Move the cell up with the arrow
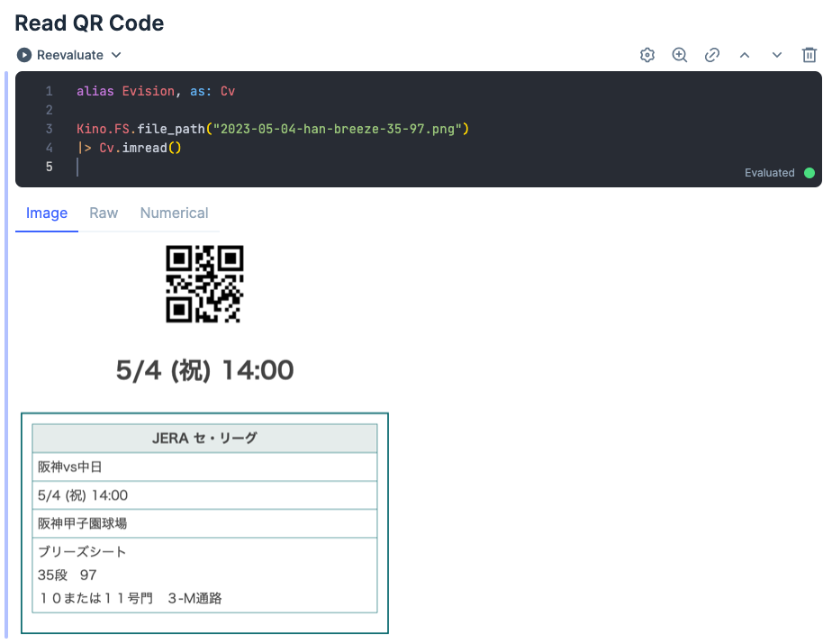 [745, 55]
